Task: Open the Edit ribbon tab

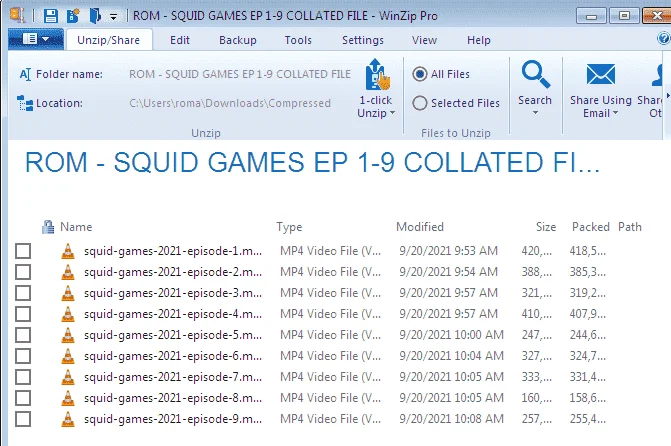Action: point(180,40)
